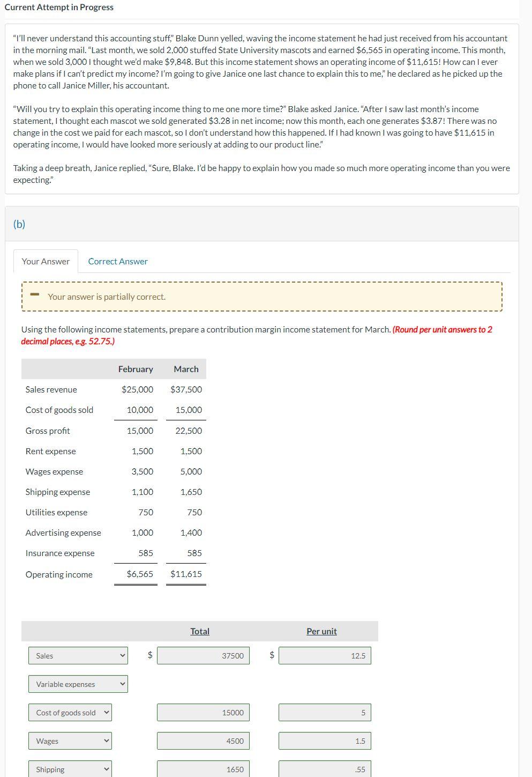Click the (b) section heading

coord(20,224)
